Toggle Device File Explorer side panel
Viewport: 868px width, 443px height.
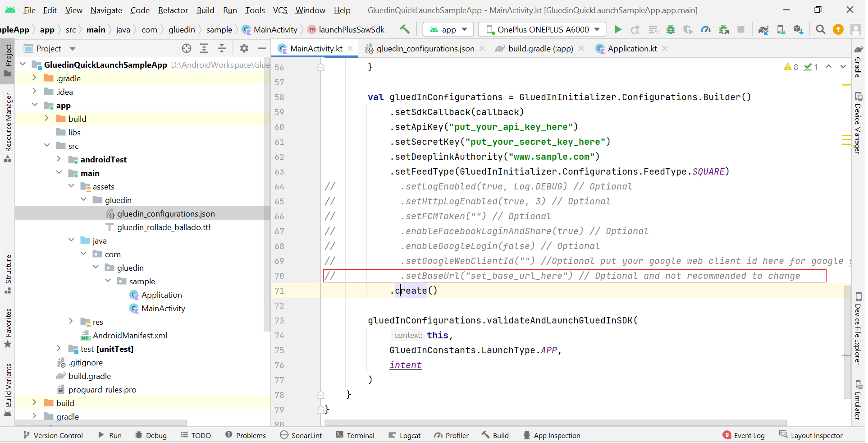(858, 328)
